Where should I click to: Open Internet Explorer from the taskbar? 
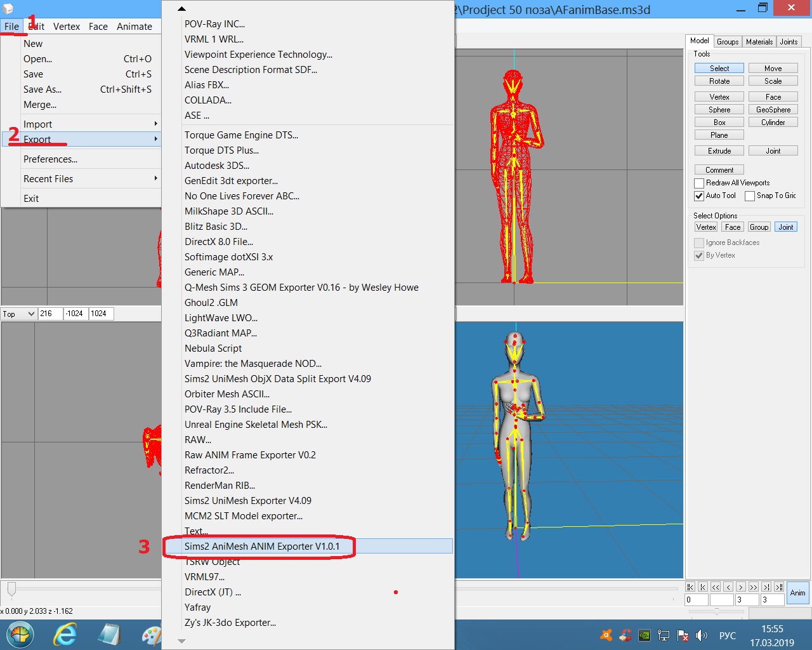[x=65, y=635]
